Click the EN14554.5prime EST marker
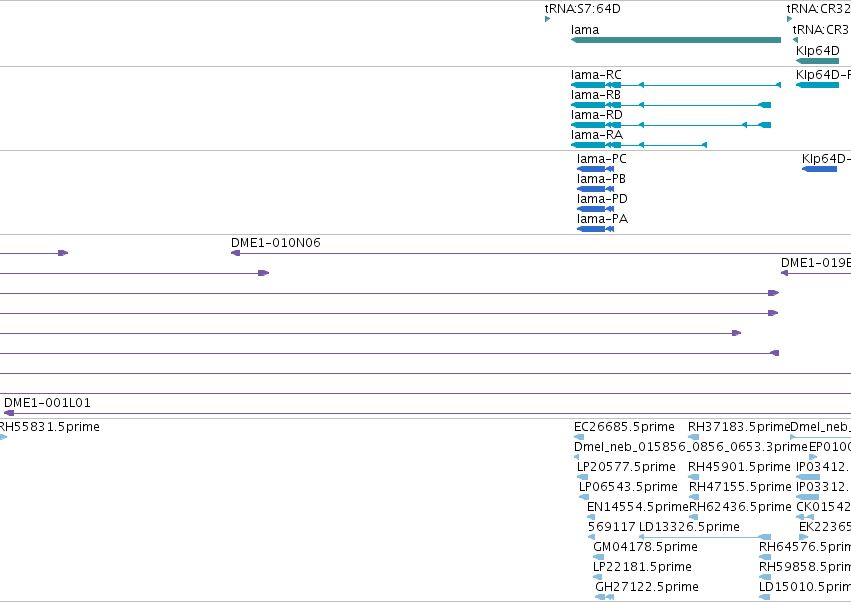The height and width of the screenshot is (602, 851). click(x=591, y=518)
